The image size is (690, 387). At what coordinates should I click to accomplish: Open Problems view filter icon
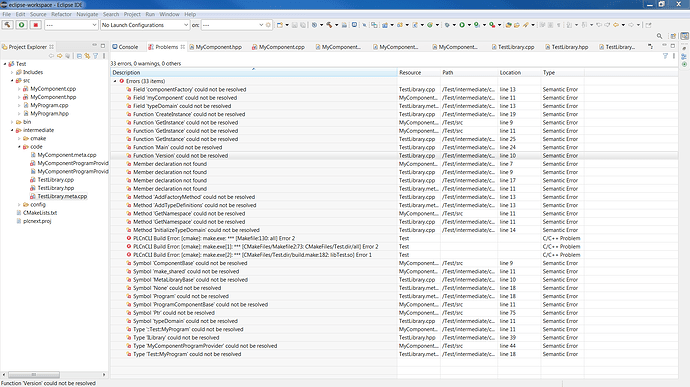click(665, 56)
